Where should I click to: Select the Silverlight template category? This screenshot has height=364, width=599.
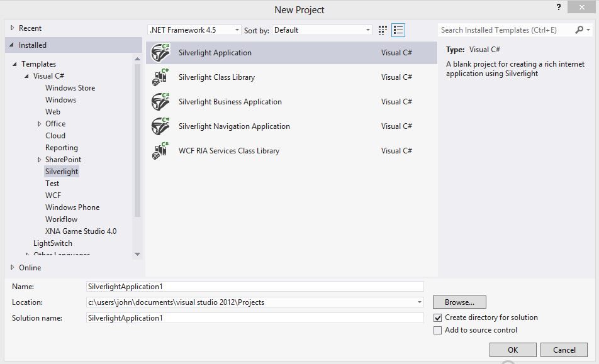click(62, 172)
